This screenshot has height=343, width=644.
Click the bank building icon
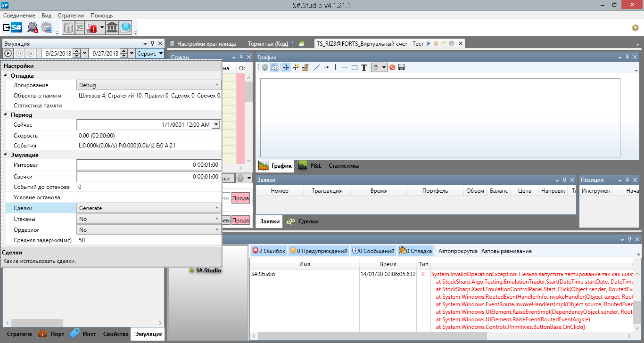pos(112,28)
